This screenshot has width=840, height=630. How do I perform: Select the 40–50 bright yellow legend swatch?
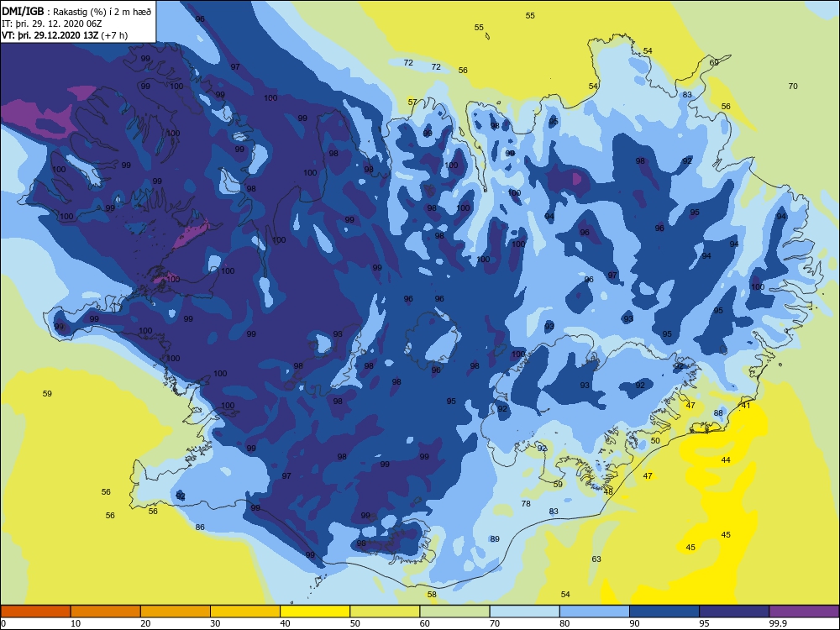pos(315,612)
